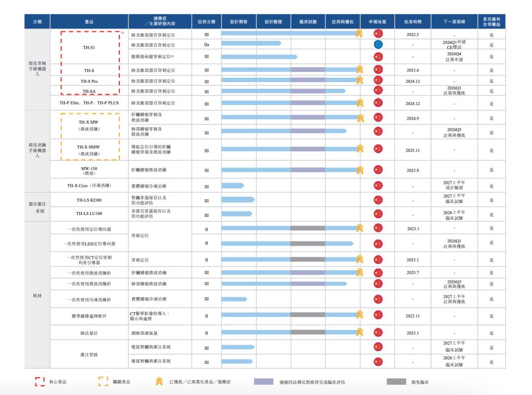Click the approval medal in the TH-X HMW row
Screen dimensions: 532x395
360,149
